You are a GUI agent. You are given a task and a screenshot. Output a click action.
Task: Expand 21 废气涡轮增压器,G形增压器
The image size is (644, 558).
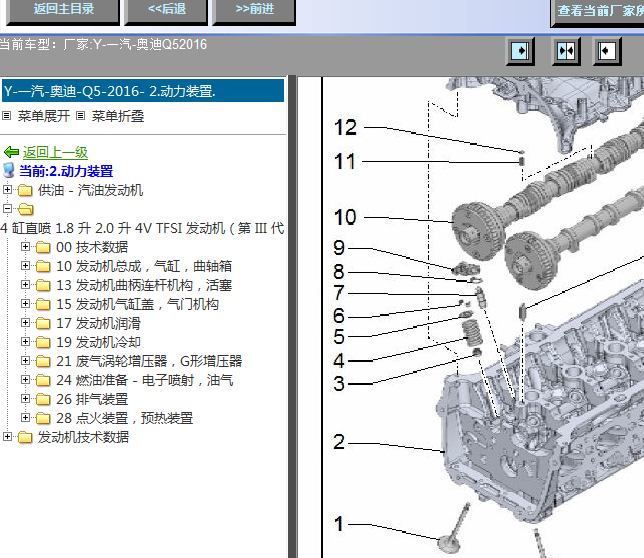coord(25,361)
